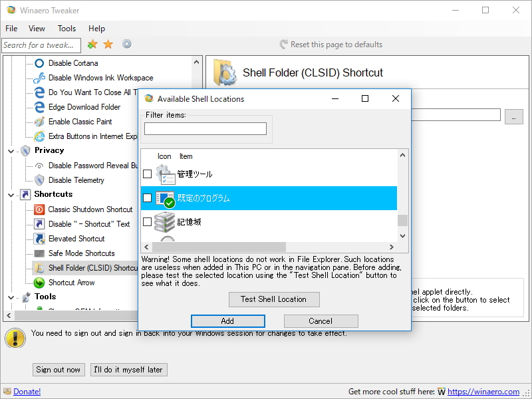This screenshot has width=532, height=399.
Task: Click I'll do it myself later
Action: tap(128, 370)
